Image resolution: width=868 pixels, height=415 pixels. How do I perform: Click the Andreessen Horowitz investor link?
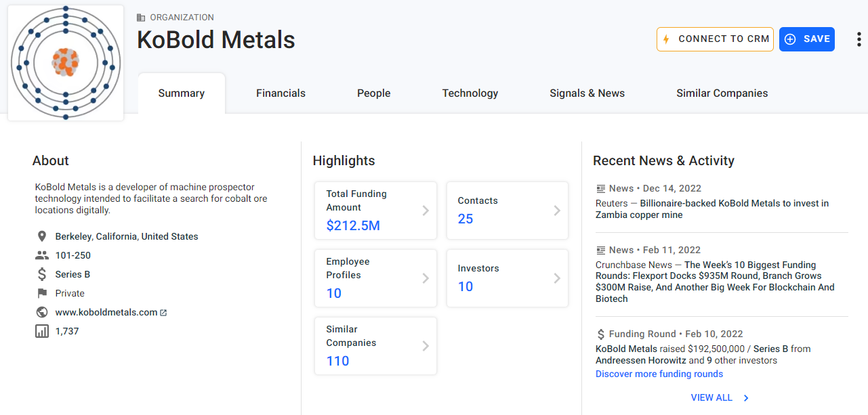641,361
